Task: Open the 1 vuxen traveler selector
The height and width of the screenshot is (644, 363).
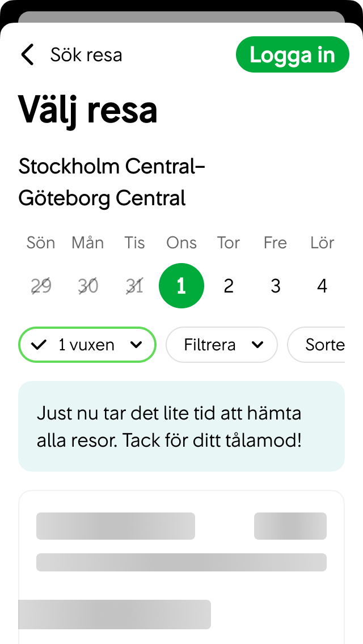Action: 87,345
